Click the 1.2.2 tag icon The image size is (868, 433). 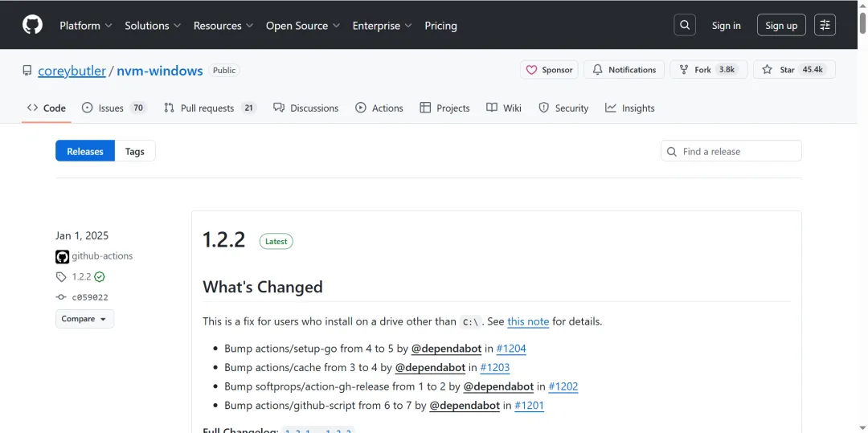click(x=61, y=277)
